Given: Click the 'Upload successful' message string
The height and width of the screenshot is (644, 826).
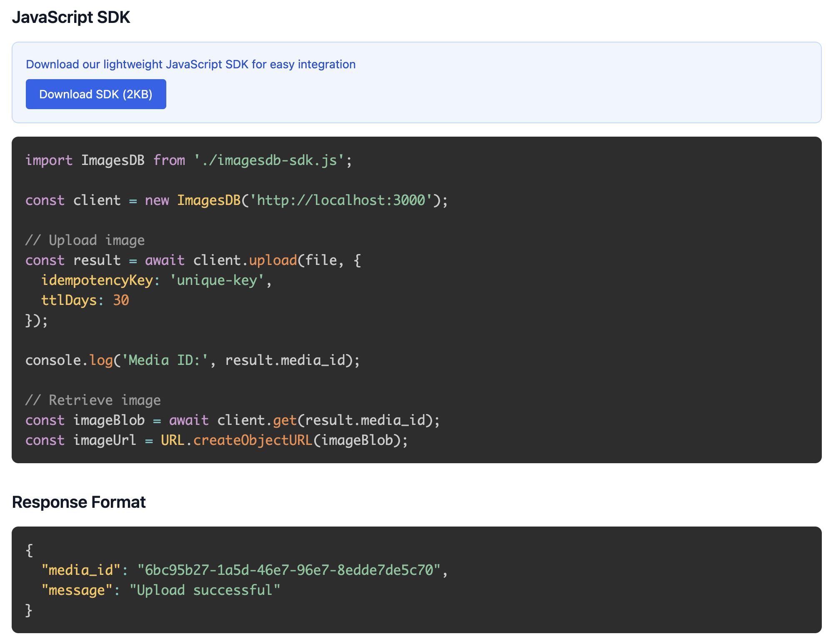Looking at the screenshot, I should pos(206,590).
